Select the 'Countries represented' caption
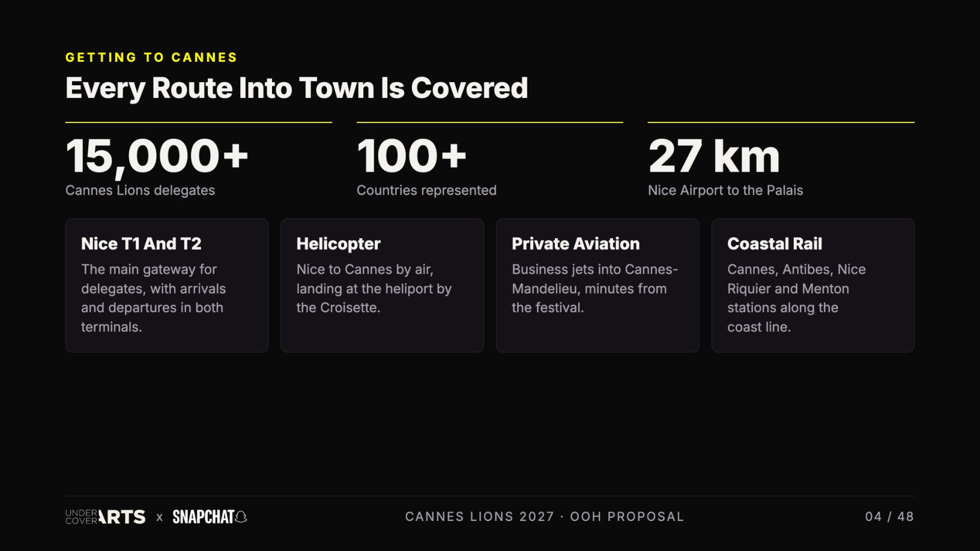Screen dimensions: 980x551 pyautogui.click(x=426, y=190)
